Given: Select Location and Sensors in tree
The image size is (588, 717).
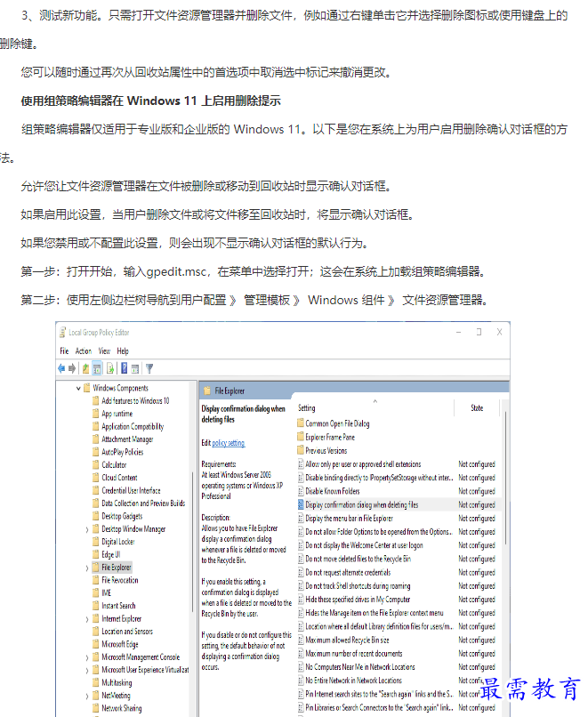Looking at the screenshot, I should click(127, 631).
